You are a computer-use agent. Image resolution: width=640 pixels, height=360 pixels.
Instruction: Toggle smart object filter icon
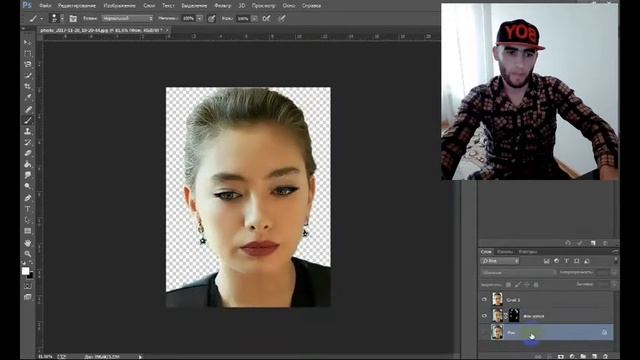click(587, 261)
